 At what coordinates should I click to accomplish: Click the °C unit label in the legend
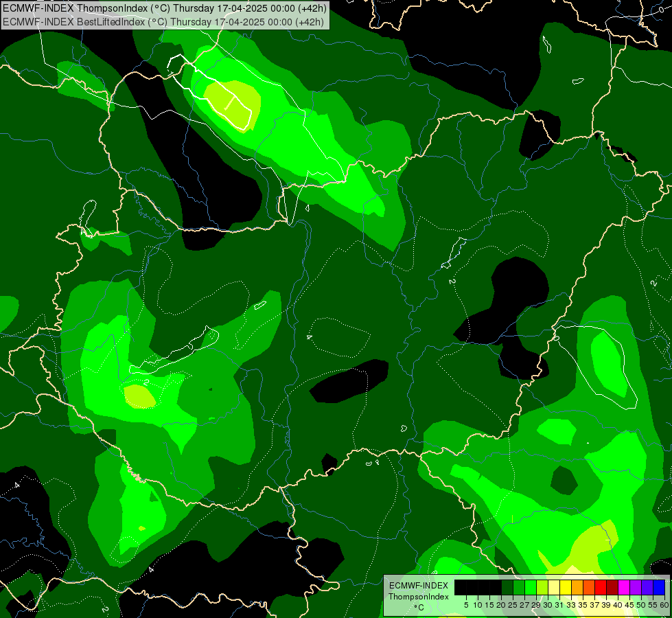point(419,608)
